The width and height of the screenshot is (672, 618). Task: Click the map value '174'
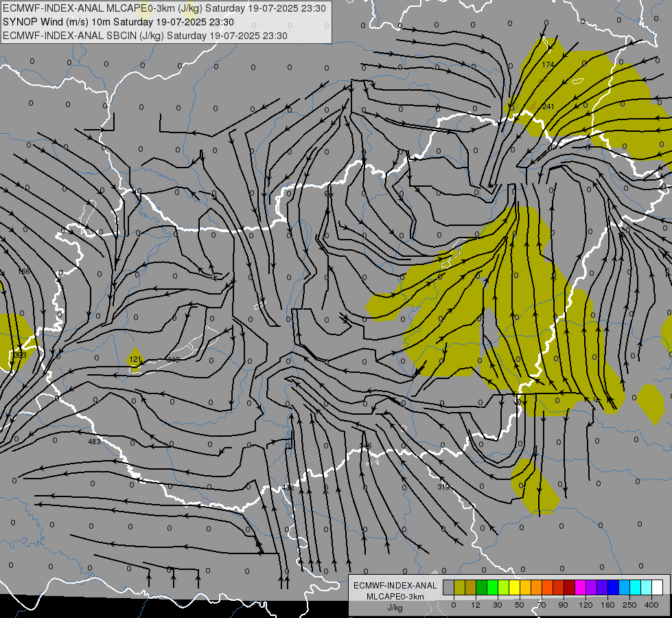pos(548,65)
